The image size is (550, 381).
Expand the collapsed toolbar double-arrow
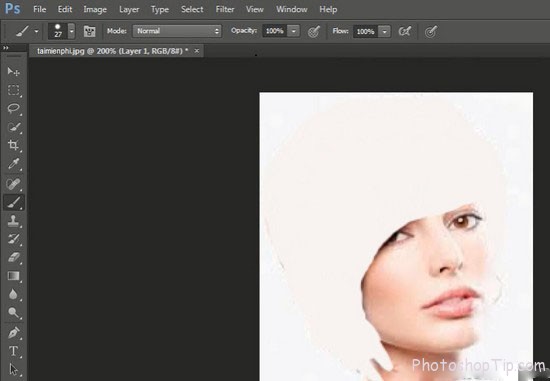point(5,48)
